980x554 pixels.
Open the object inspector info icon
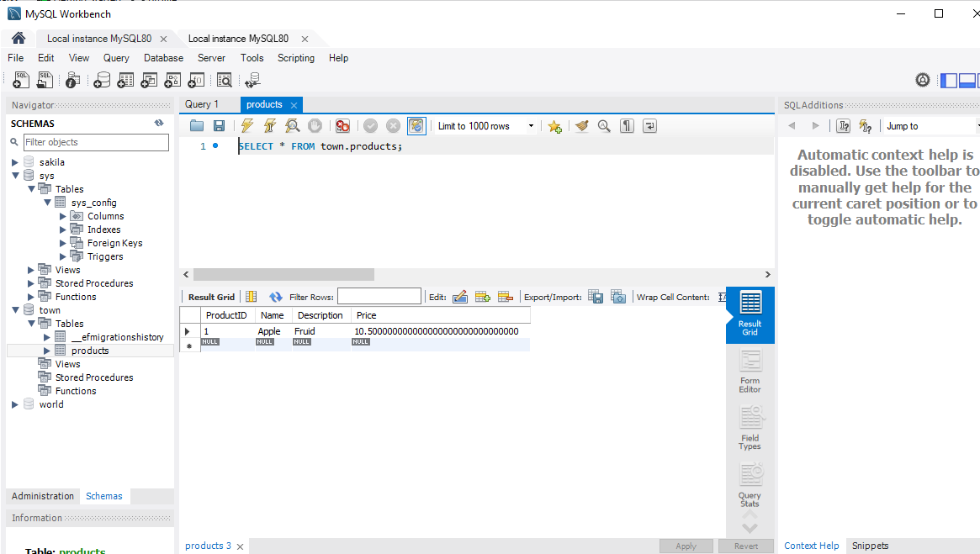point(72,80)
